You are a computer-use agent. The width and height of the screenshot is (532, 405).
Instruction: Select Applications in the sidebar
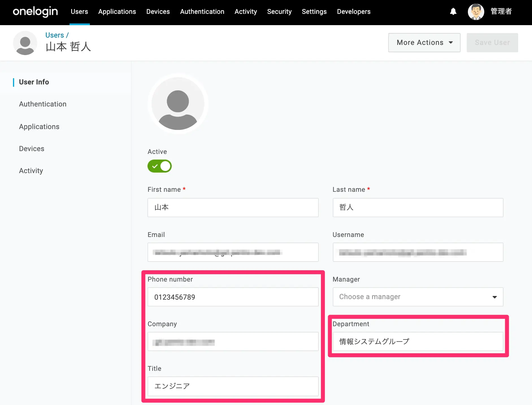point(39,127)
